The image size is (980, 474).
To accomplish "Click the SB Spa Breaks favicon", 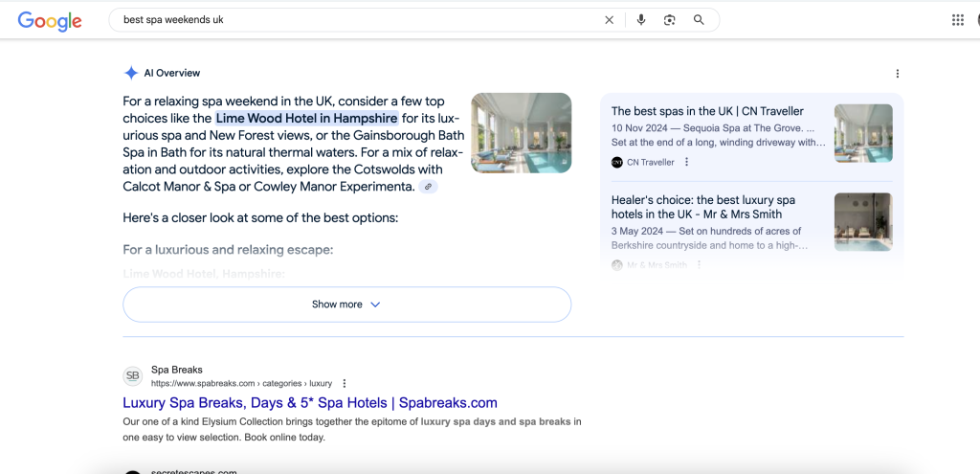I will tap(132, 375).
